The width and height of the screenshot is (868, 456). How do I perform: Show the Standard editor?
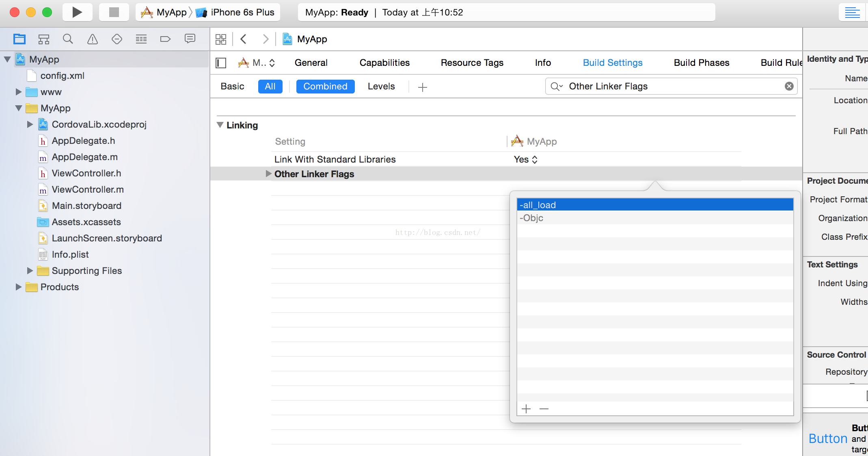tap(852, 12)
